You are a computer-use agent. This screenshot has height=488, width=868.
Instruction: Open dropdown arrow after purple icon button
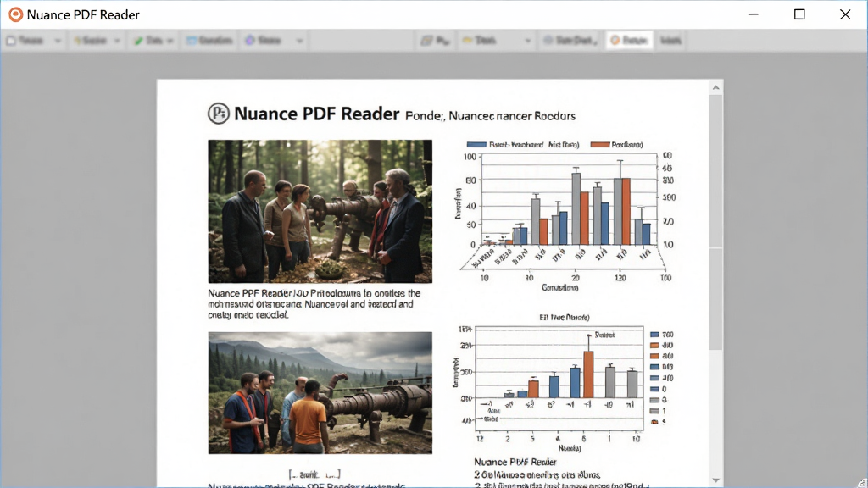pyautogui.click(x=299, y=41)
